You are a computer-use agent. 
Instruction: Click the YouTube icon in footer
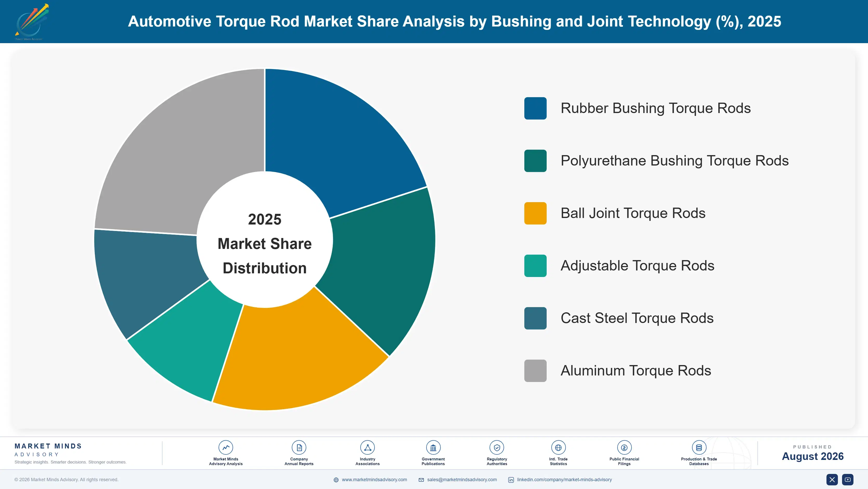pos(847,479)
